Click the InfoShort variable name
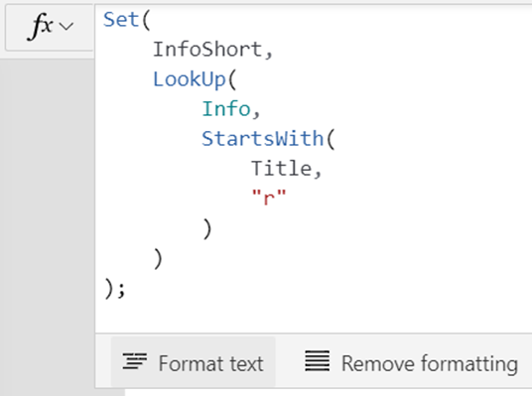 click(207, 50)
